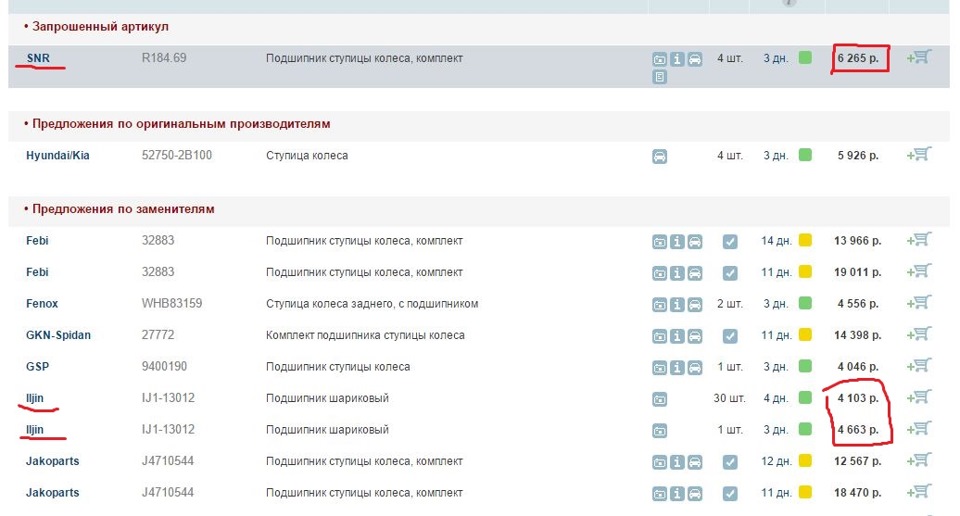Open photo icon for GKN-Spidan 27772
The image size is (960, 516).
[659, 337]
